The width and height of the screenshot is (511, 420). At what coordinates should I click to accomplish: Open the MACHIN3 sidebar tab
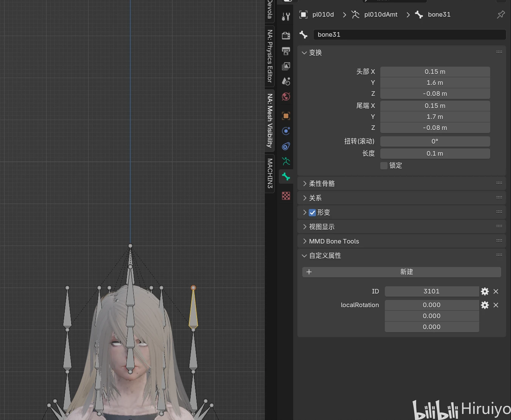tap(270, 173)
